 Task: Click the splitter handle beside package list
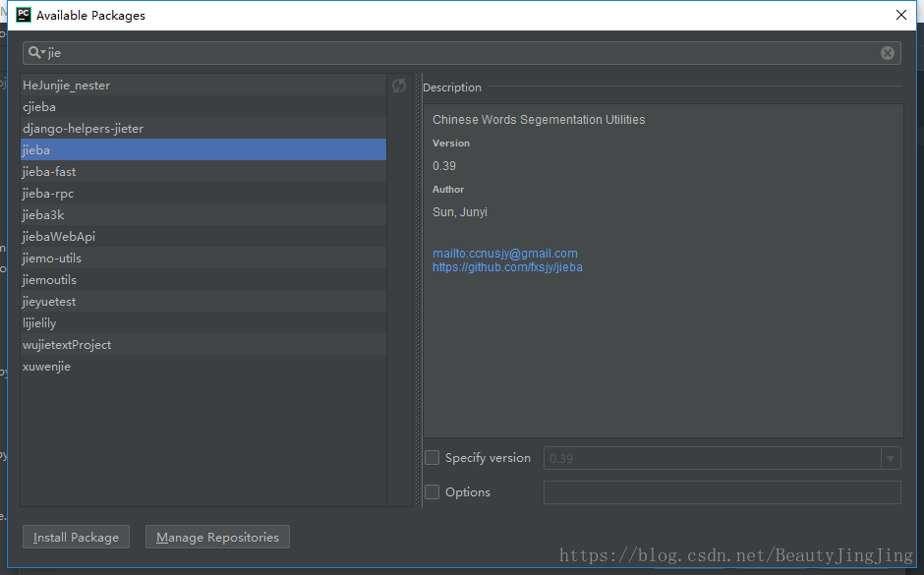[418, 290]
